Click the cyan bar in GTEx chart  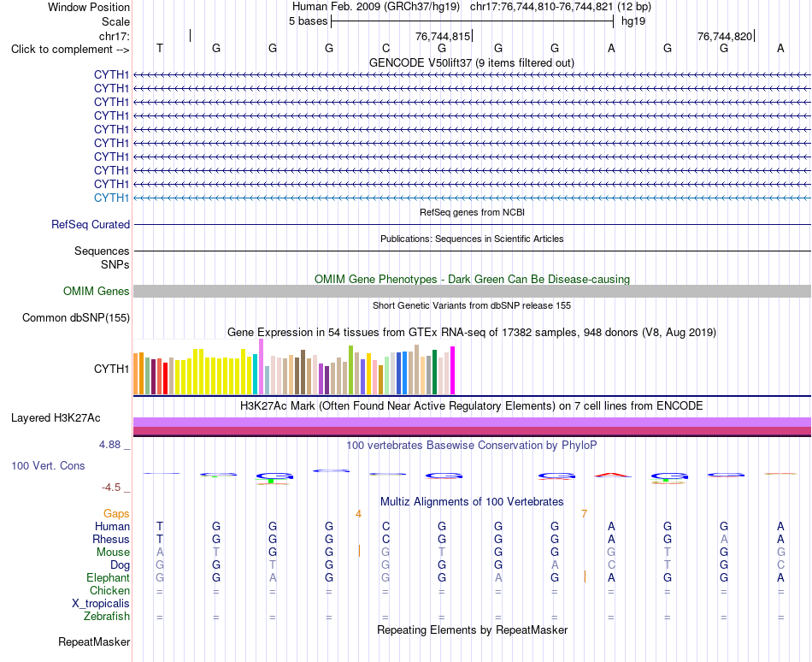pos(255,375)
